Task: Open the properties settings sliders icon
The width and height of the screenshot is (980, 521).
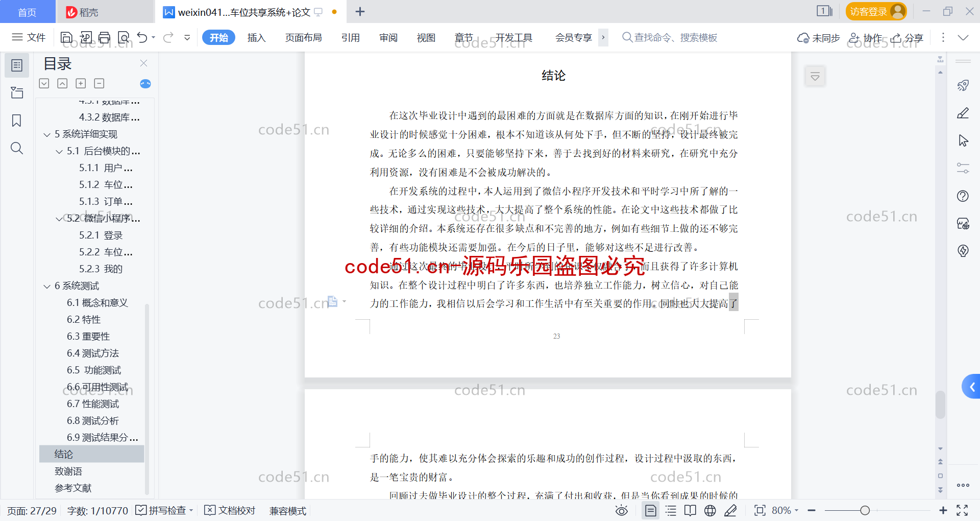Action: coord(963,168)
